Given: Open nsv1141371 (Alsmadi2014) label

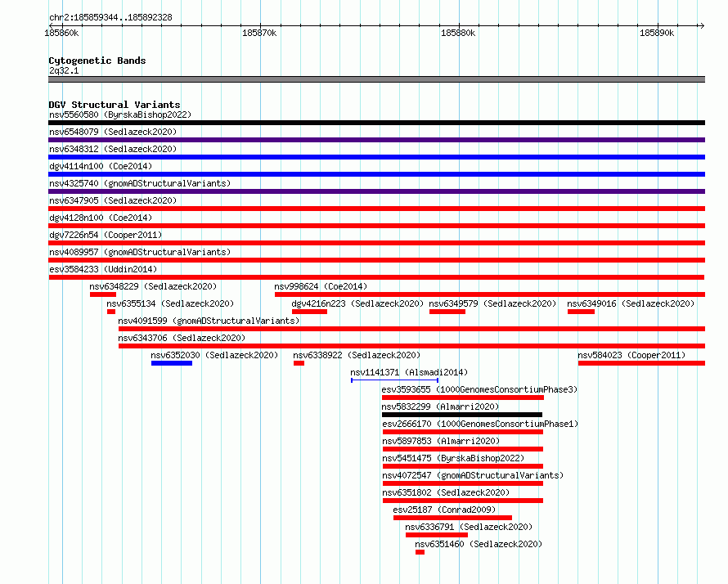Looking at the screenshot, I should [x=409, y=372].
